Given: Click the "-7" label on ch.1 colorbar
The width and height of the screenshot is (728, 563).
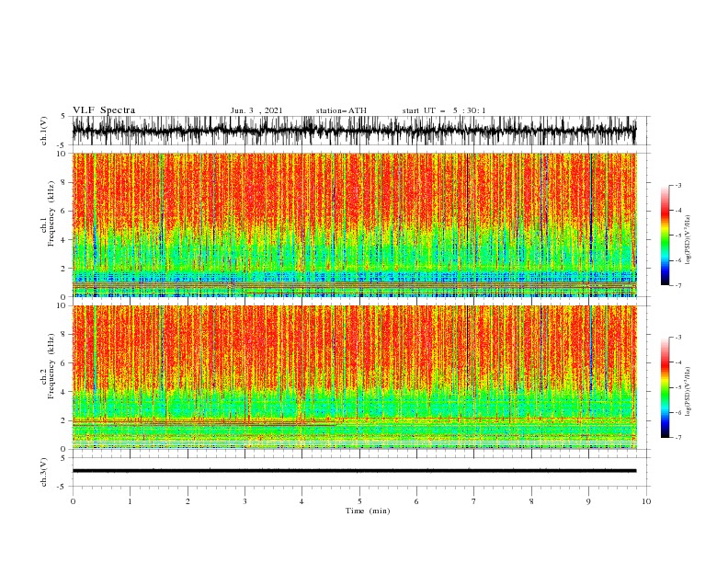Looking at the screenshot, I should pos(678,285).
